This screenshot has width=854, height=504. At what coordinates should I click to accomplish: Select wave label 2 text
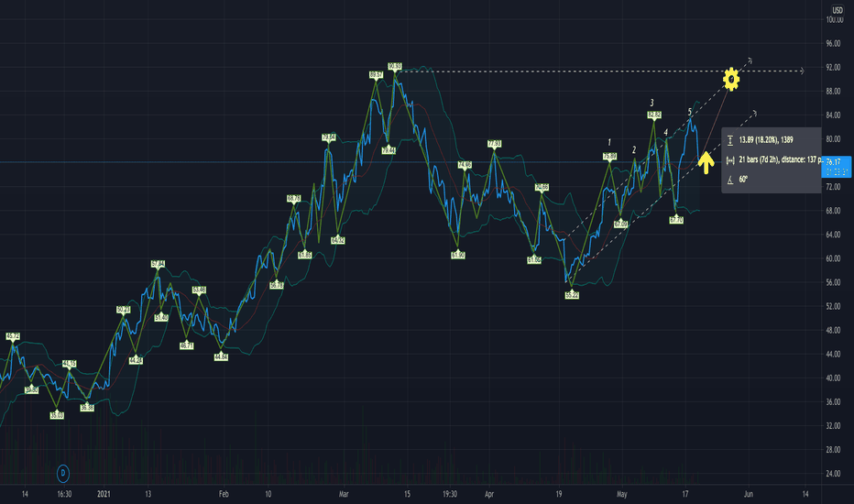click(x=634, y=150)
